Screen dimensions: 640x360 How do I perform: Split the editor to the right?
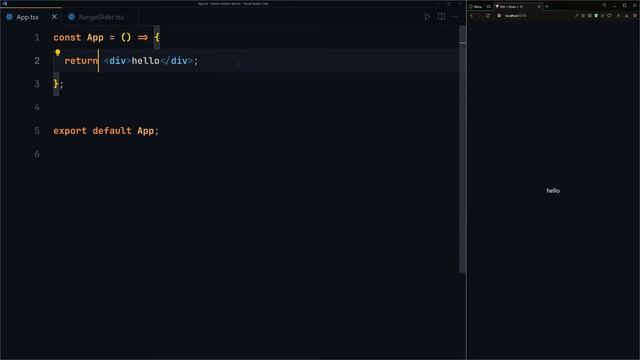(441, 17)
